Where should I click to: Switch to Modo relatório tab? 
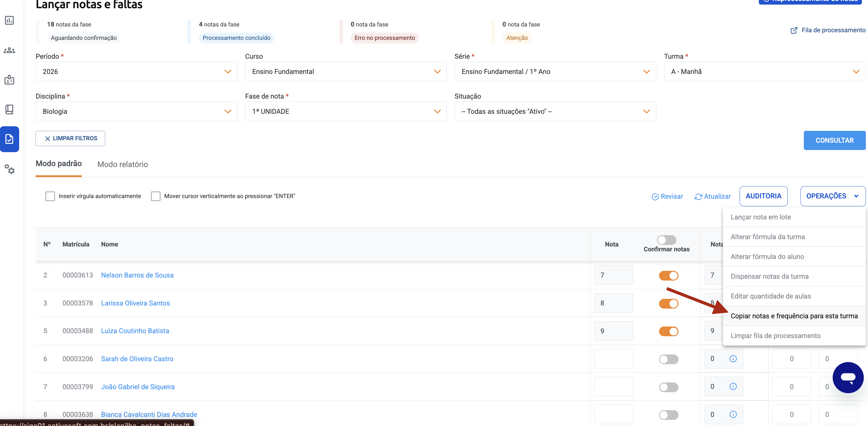point(122,165)
